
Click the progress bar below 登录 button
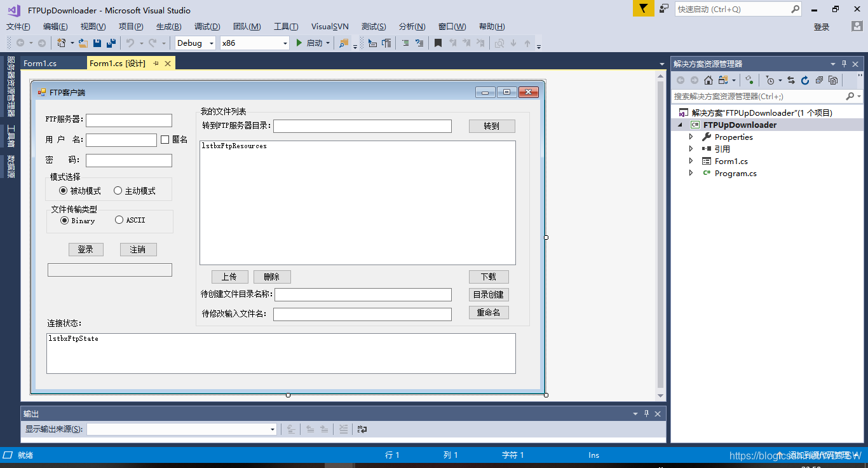click(110, 270)
